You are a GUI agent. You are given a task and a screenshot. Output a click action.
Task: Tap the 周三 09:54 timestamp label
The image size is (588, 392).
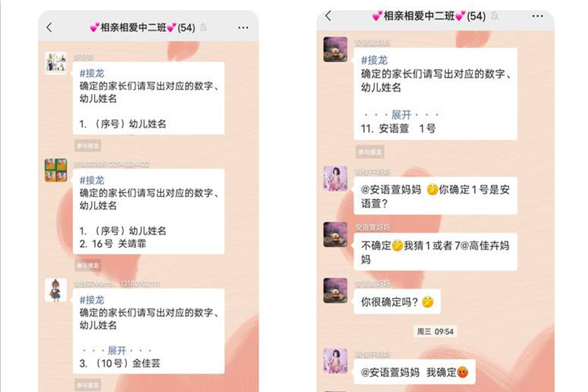[435, 332]
